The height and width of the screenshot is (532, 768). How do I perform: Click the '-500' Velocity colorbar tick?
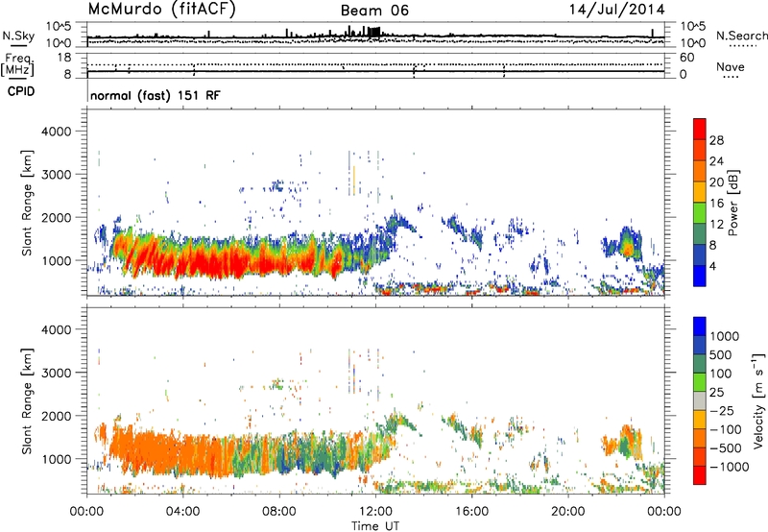tap(725, 448)
